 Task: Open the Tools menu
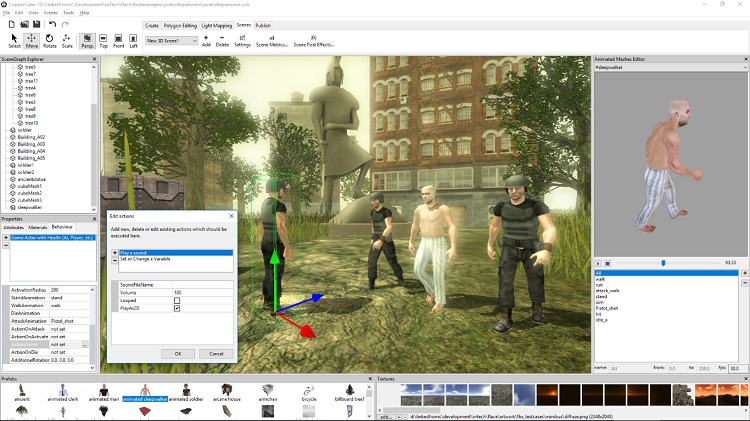coord(68,13)
